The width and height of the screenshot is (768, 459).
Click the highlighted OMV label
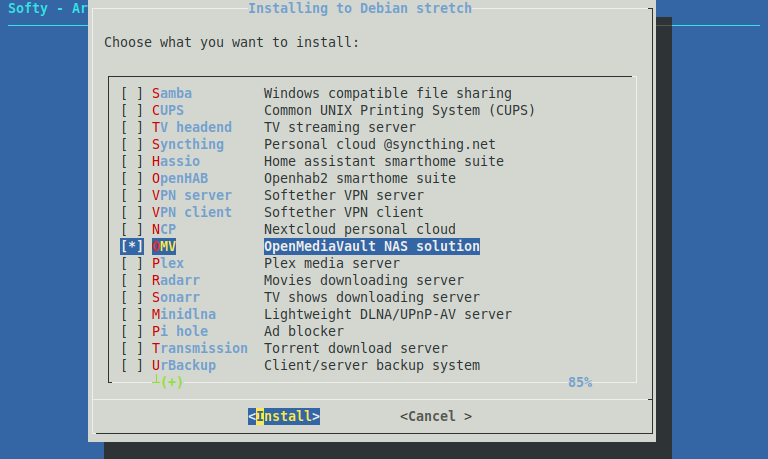(x=164, y=246)
